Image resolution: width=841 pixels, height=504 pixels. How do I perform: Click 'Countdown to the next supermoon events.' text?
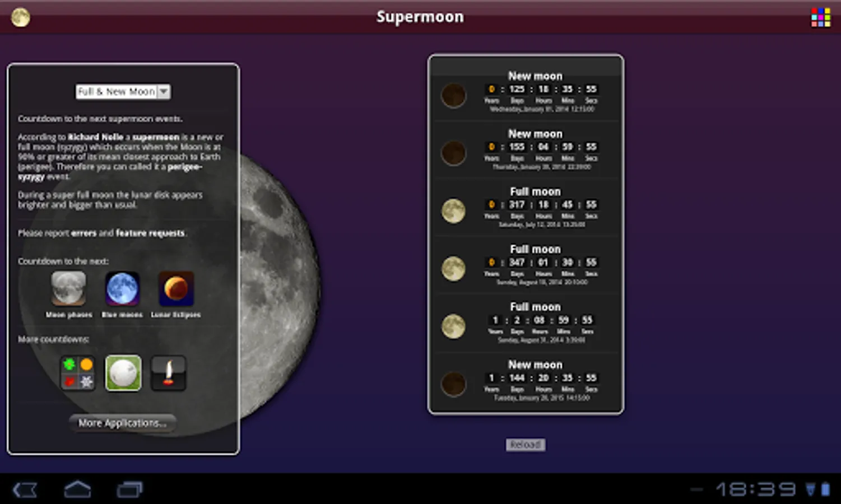click(x=100, y=119)
